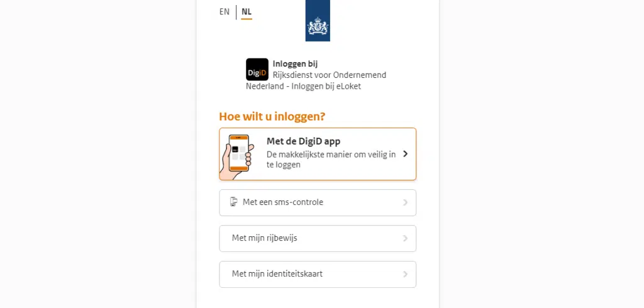The width and height of the screenshot is (644, 308).
Task: Select the NL language option
Action: tap(247, 11)
